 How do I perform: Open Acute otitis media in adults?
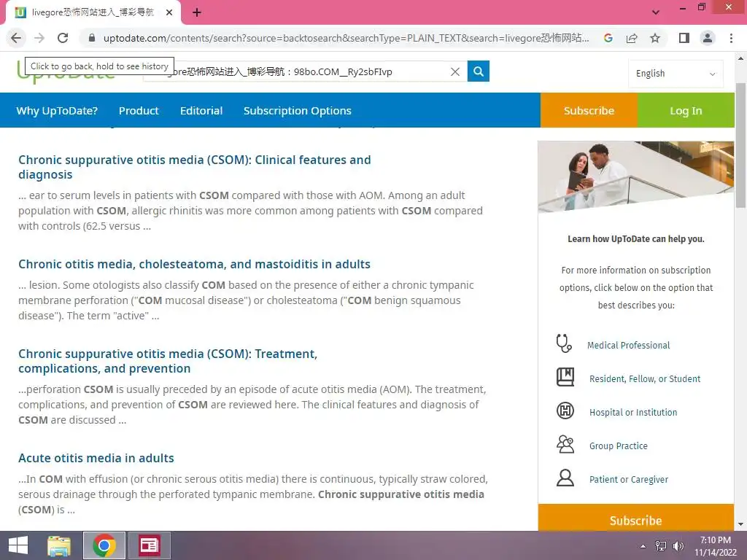click(x=96, y=458)
